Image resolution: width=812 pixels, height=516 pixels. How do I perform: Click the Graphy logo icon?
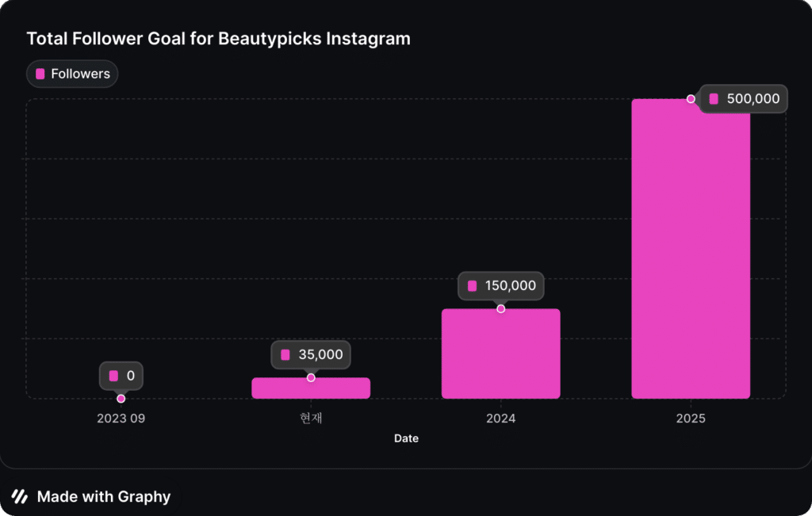coord(20,497)
